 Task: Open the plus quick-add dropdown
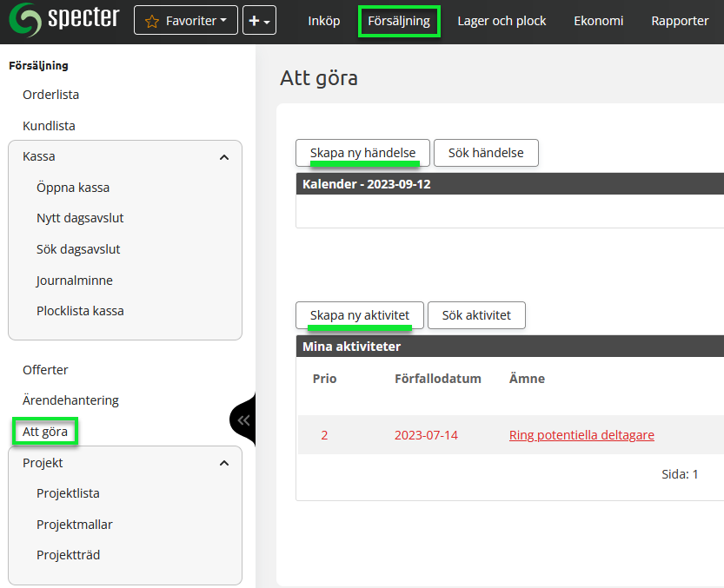[259, 20]
